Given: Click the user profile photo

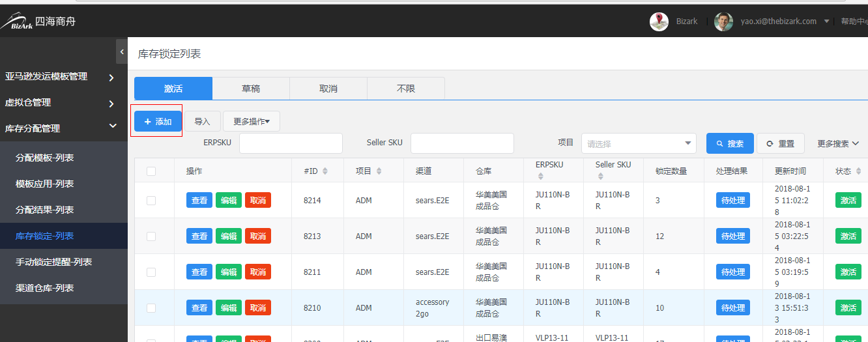Looking at the screenshot, I should [x=723, y=21].
